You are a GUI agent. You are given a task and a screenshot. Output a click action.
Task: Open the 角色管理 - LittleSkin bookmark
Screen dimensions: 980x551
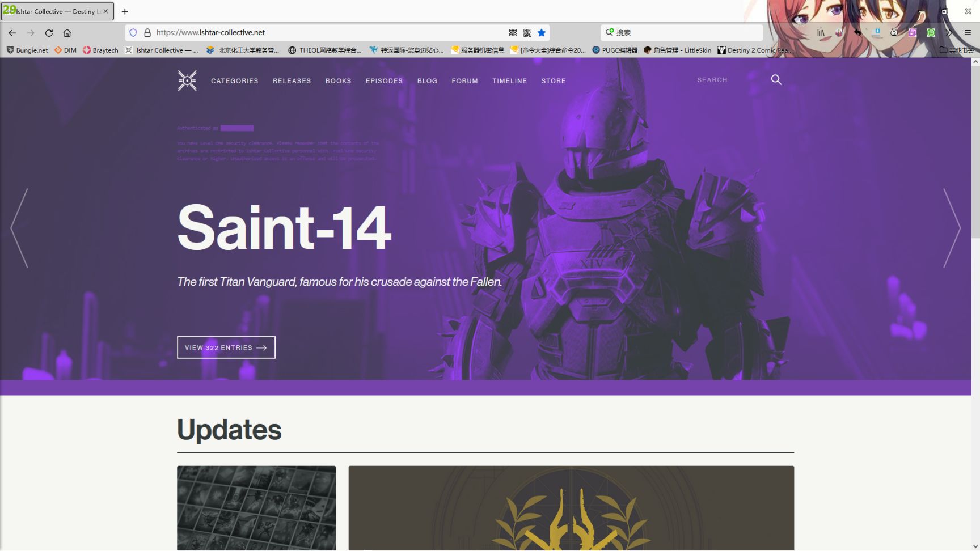click(x=677, y=50)
